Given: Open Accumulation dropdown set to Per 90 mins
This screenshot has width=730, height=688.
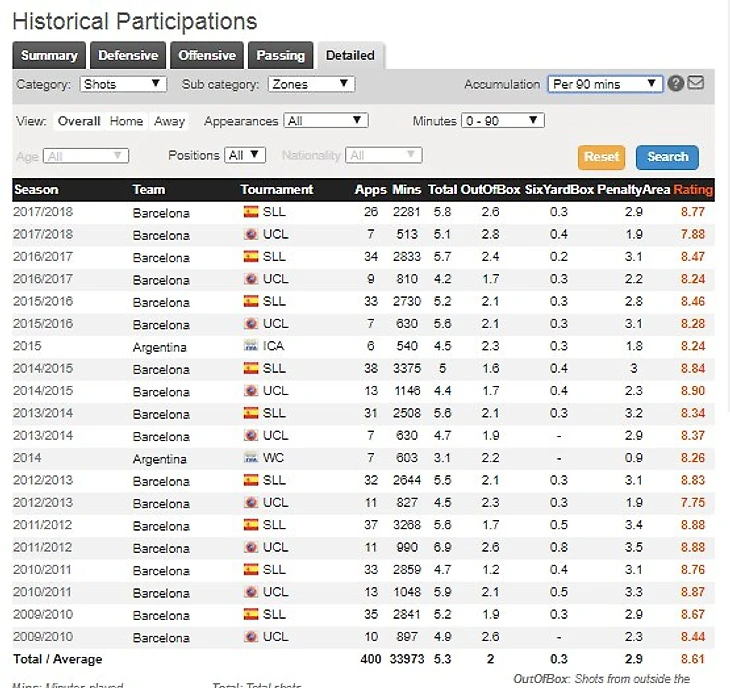Looking at the screenshot, I should tap(605, 84).
